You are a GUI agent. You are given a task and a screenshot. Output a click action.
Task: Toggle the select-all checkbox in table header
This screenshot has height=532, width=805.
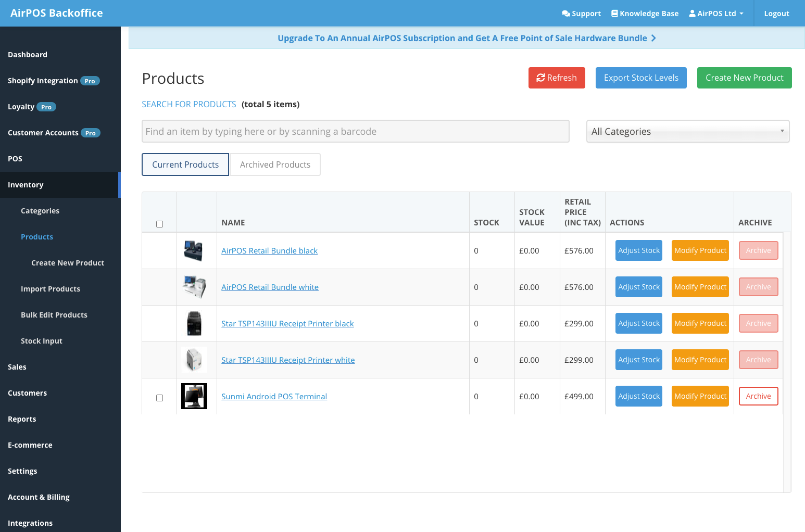pos(160,224)
